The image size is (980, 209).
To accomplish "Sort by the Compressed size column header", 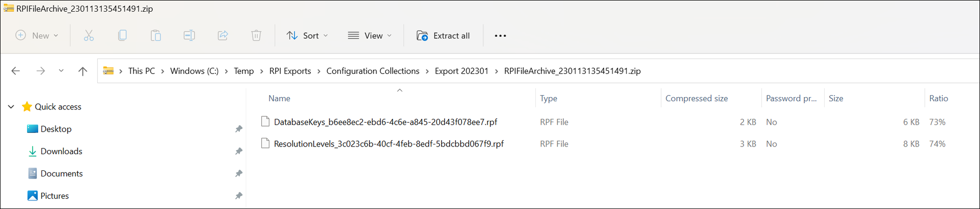I will (x=696, y=99).
